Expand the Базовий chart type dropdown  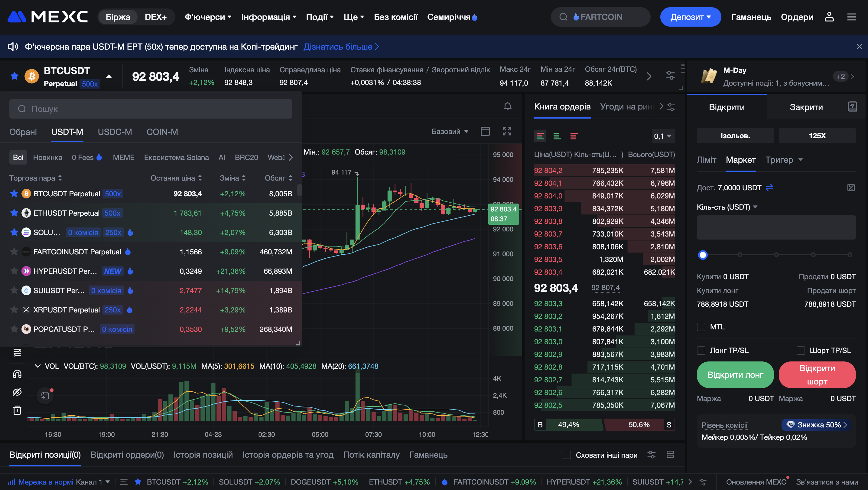(450, 132)
